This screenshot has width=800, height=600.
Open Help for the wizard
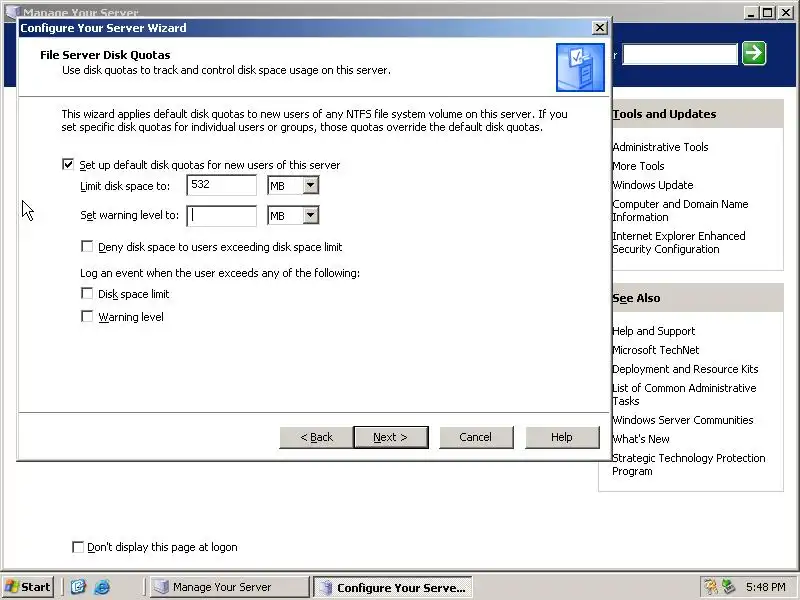click(562, 437)
